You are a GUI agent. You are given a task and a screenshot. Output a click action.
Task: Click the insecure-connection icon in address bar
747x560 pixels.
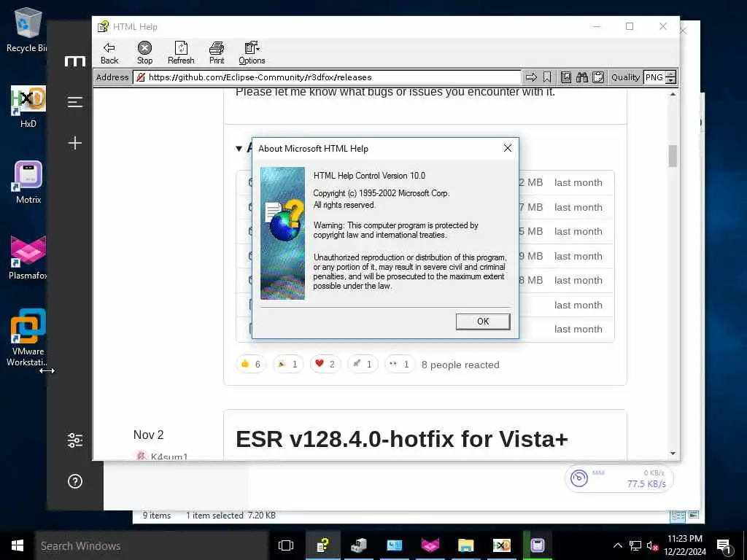(141, 77)
